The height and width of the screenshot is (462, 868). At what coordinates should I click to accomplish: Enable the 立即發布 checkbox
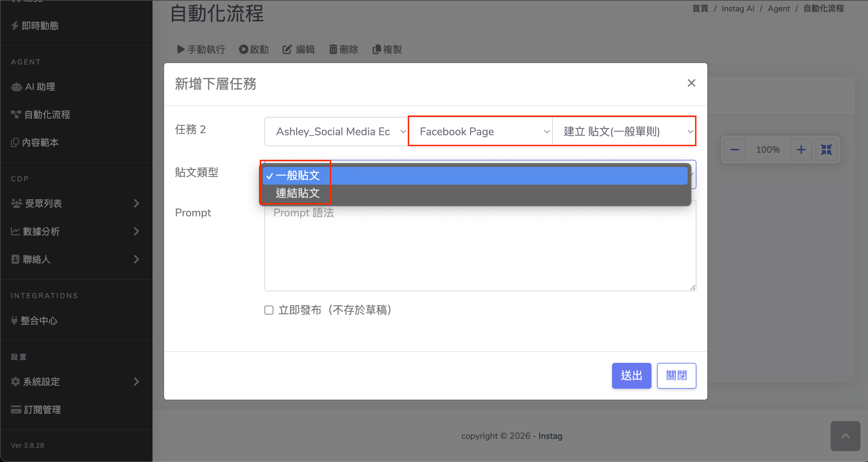click(269, 310)
